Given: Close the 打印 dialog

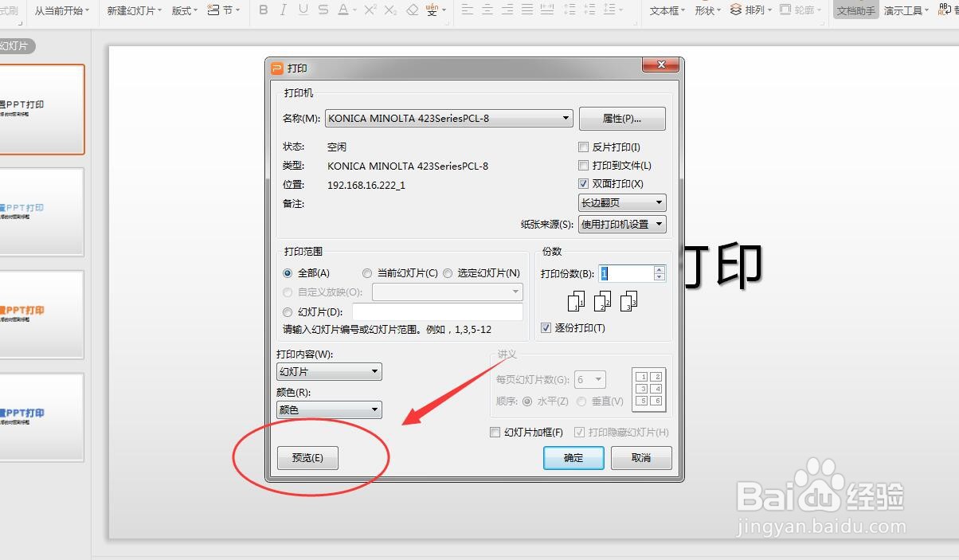Looking at the screenshot, I should click(x=662, y=67).
